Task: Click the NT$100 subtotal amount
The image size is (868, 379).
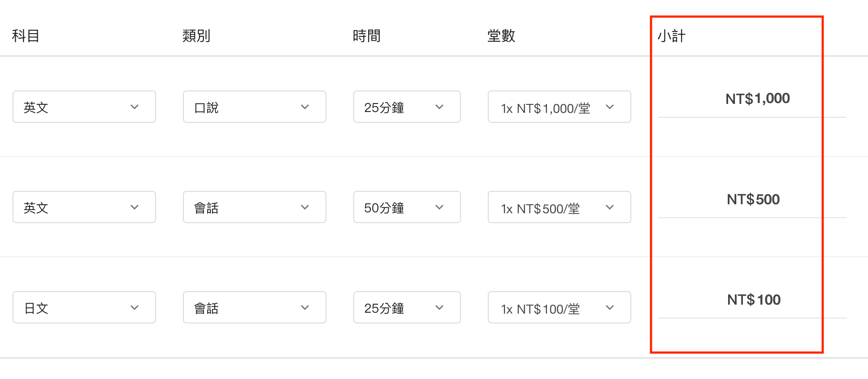Action: tap(754, 300)
